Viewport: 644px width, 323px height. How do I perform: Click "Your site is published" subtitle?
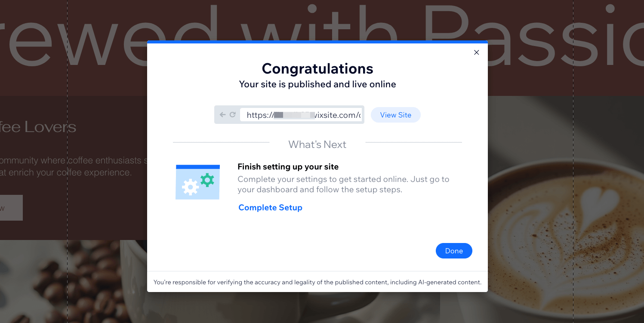(317, 84)
